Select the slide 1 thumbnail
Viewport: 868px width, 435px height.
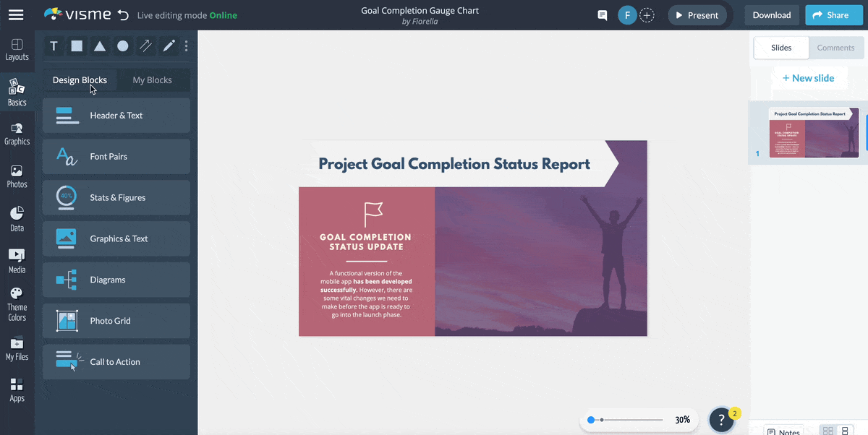point(813,132)
